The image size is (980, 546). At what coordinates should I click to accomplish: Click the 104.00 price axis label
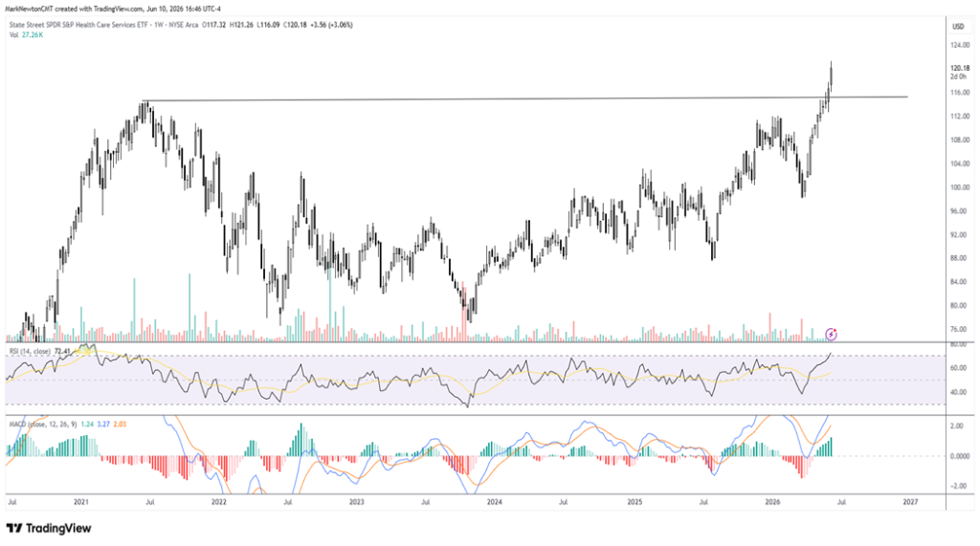click(959, 164)
